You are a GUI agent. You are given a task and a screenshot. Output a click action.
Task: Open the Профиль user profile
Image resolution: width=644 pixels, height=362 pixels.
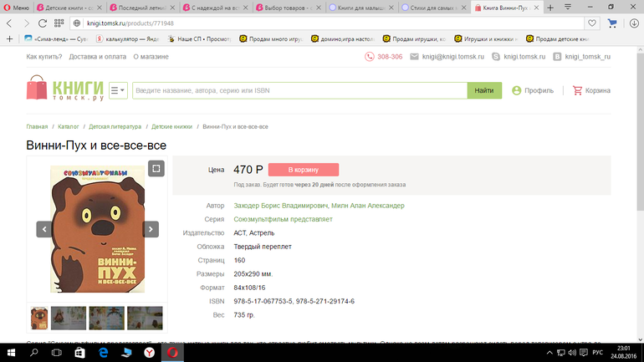coord(533,90)
